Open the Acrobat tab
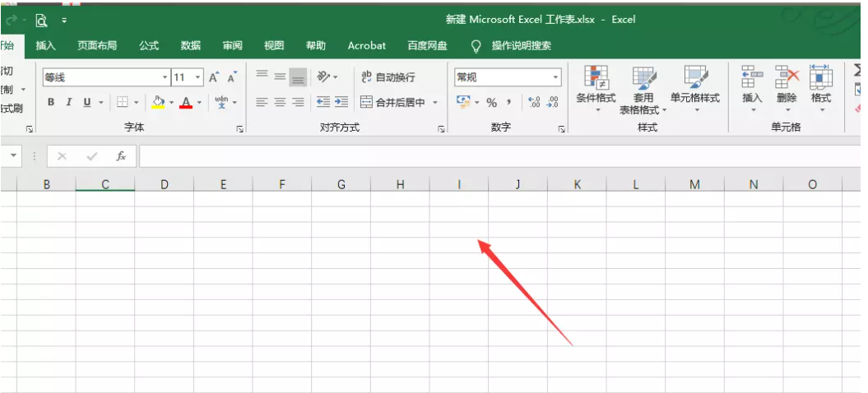The height and width of the screenshot is (393, 868). (366, 46)
